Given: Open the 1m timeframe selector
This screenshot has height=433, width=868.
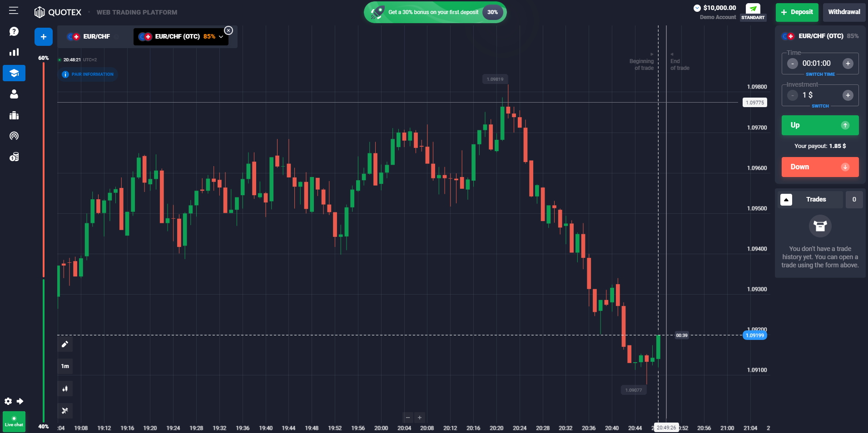Looking at the screenshot, I should 65,366.
